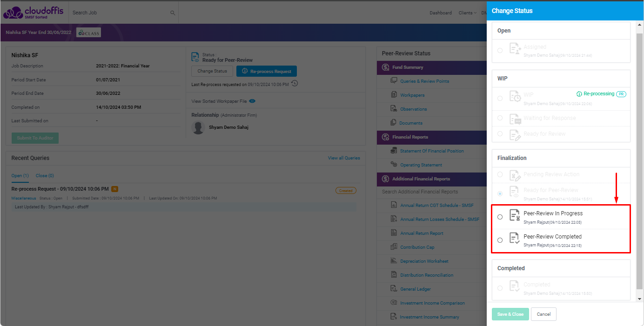Select the Assigned radio button
Viewport: 644px width, 326px height.
point(500,50)
